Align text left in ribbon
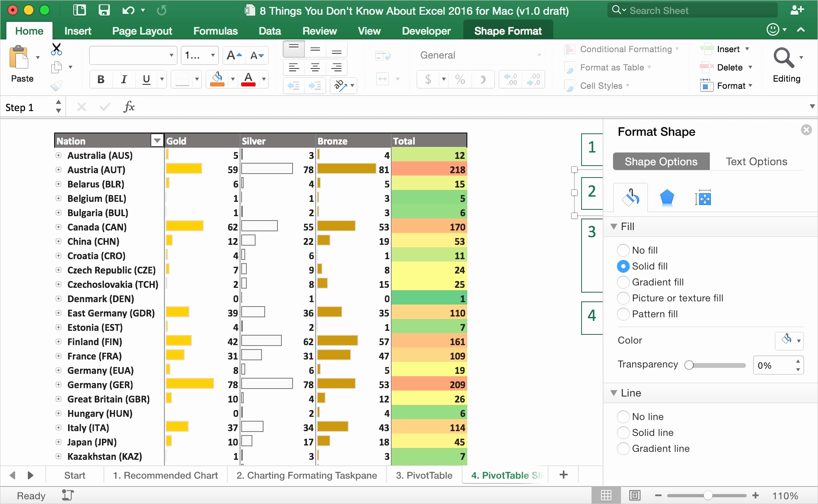818x504 pixels. coord(294,67)
